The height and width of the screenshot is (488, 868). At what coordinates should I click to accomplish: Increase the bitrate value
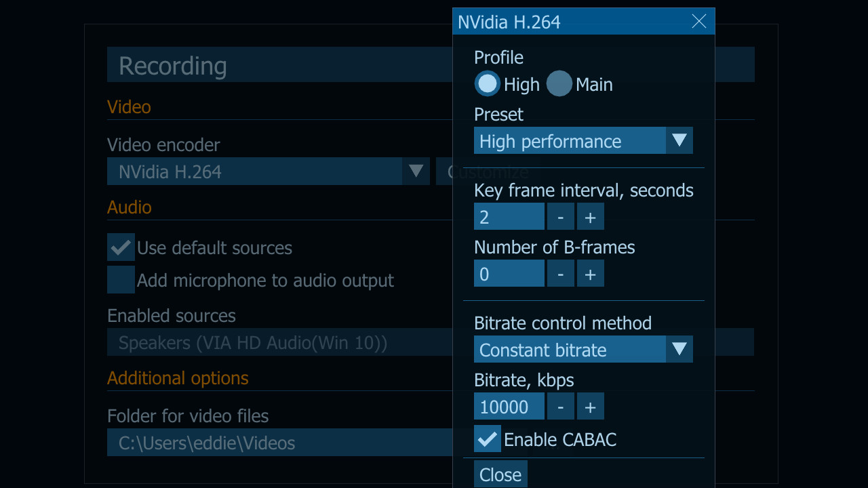coord(590,406)
